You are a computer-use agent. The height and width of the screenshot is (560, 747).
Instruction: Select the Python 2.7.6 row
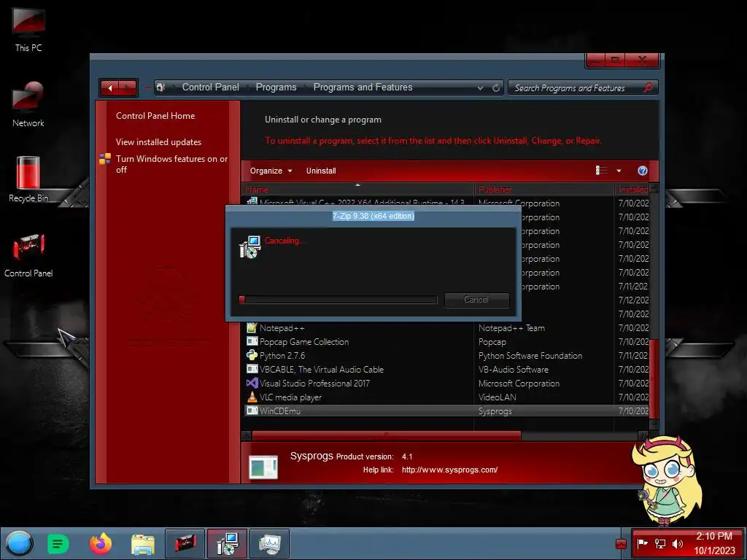click(x=446, y=355)
